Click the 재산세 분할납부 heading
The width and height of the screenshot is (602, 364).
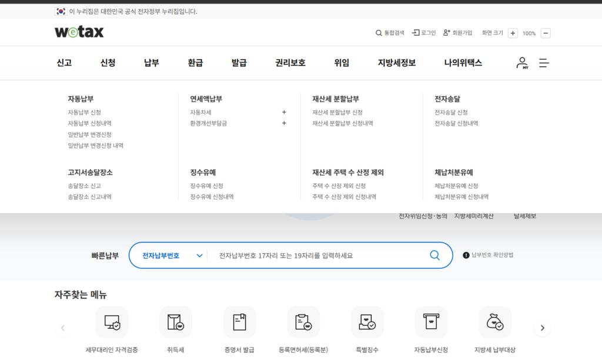click(x=336, y=99)
